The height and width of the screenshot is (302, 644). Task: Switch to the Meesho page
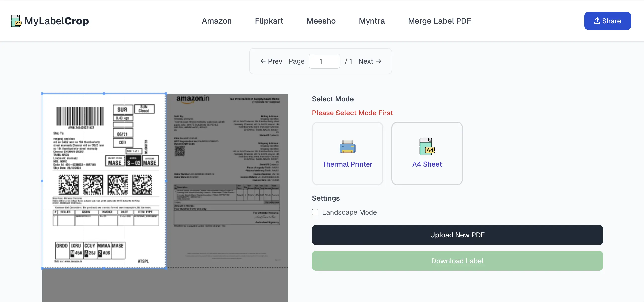pyautogui.click(x=321, y=21)
